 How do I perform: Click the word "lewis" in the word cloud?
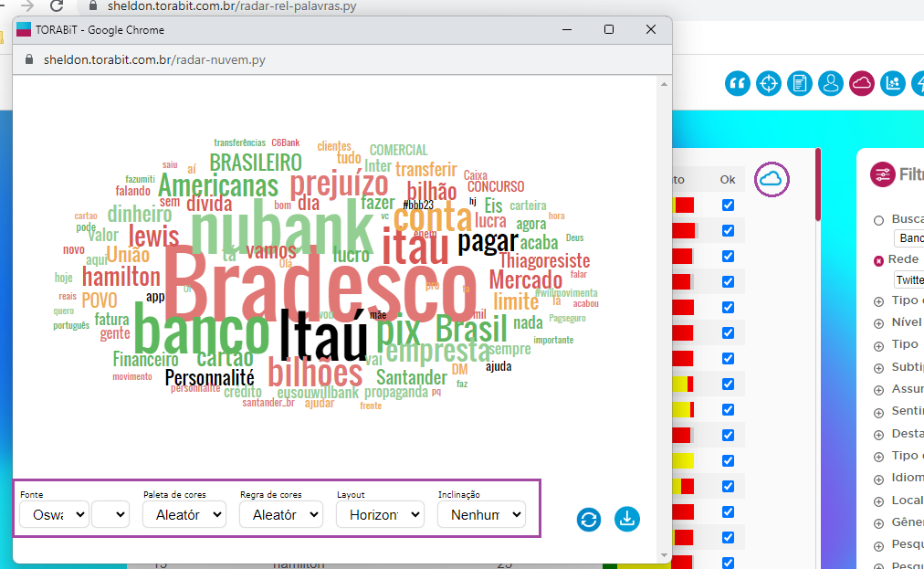[153, 236]
